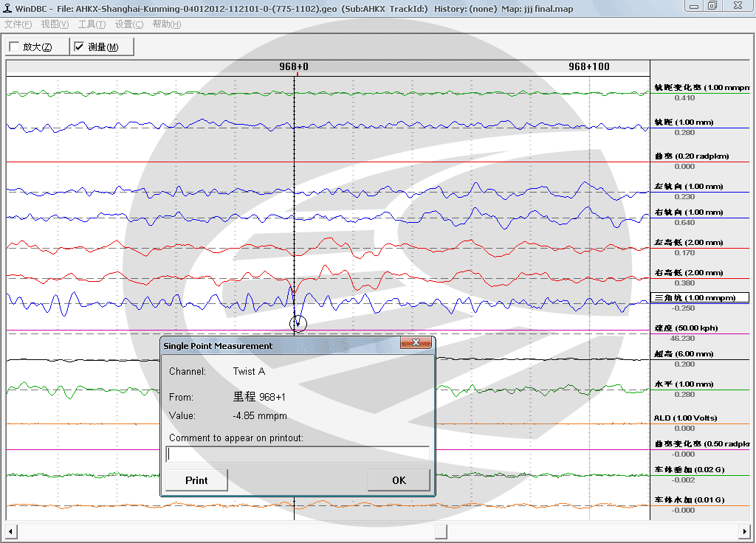Open the 视图(V) menu
Image resolution: width=756 pixels, height=543 pixels.
[55, 24]
